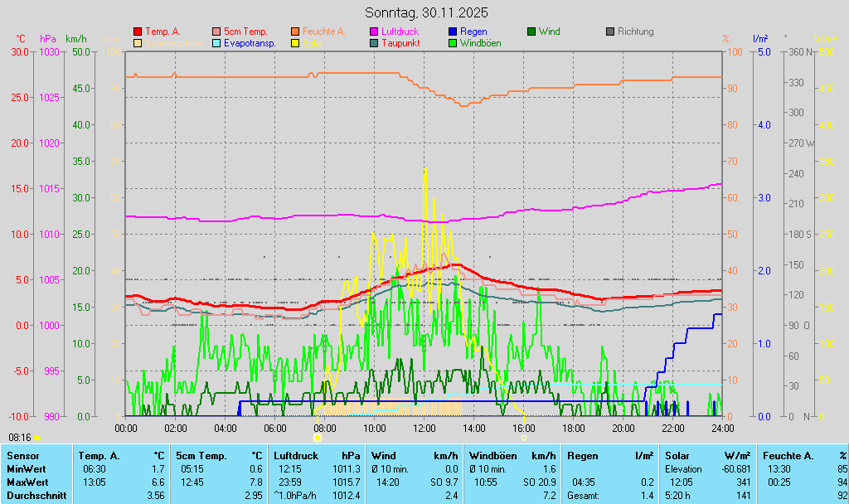
Task: Select the teal Taupunkt legend square
Action: (x=373, y=42)
